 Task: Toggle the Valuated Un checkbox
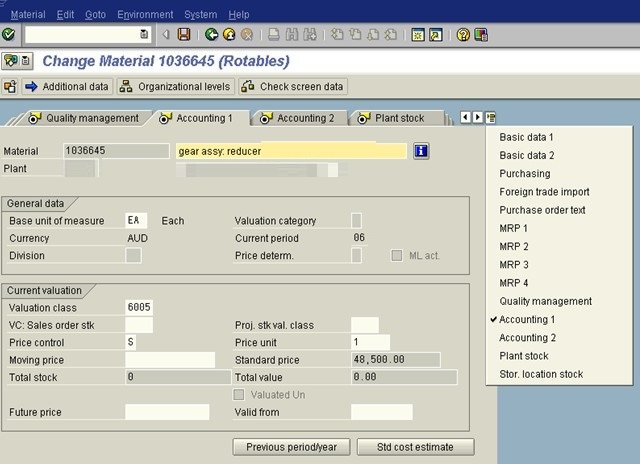point(239,395)
